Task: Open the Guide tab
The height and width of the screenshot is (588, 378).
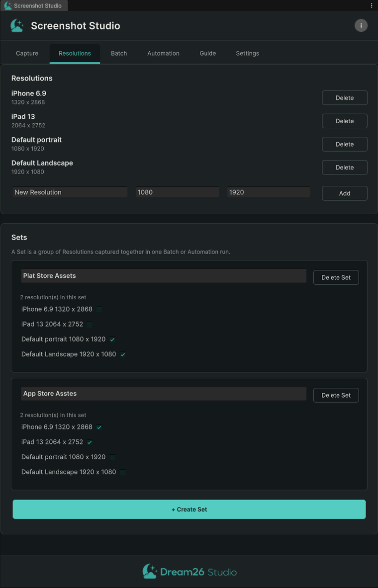Action: pyautogui.click(x=207, y=53)
